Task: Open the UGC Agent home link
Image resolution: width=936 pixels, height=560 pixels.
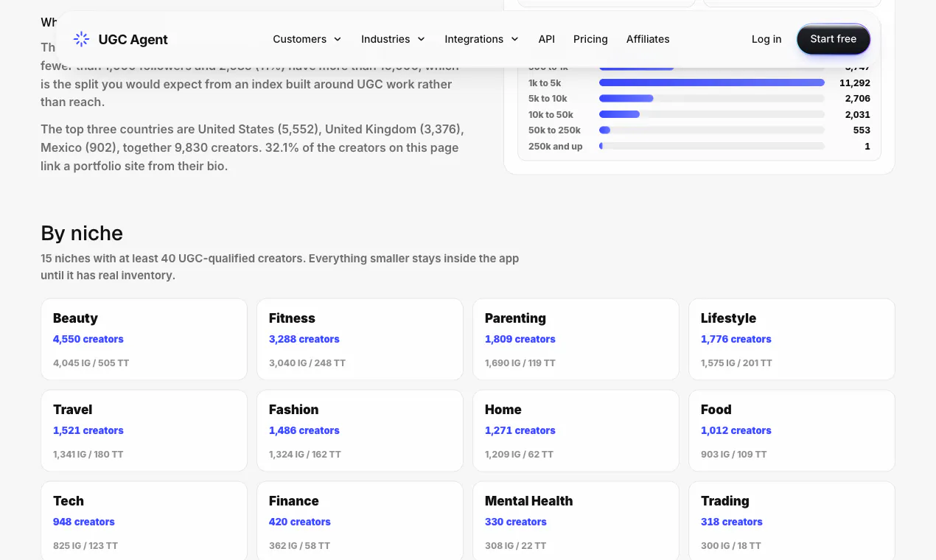Action: 121,39
